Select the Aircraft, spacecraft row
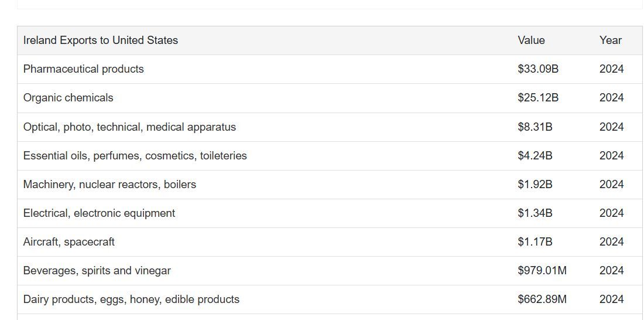Image resolution: width=644 pixels, height=320 pixels. click(x=68, y=241)
